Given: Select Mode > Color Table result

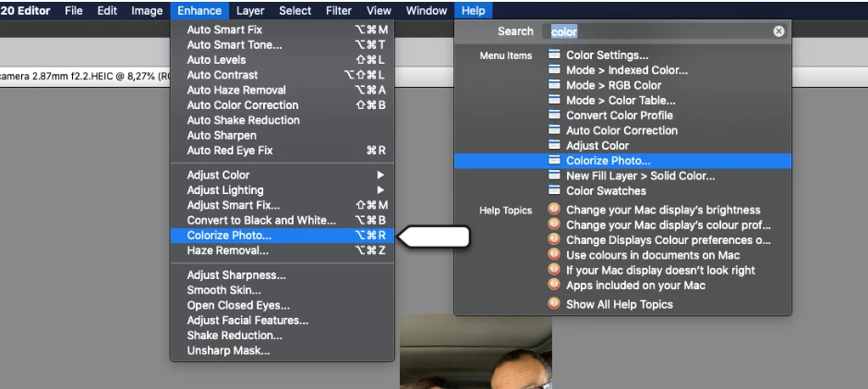Looking at the screenshot, I should pyautogui.click(x=622, y=101).
